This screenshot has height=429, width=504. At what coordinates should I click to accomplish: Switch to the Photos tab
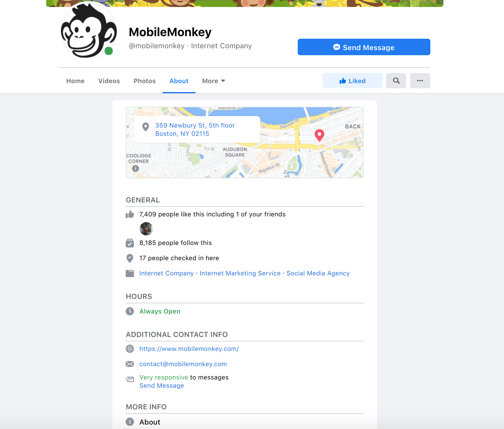click(x=145, y=81)
